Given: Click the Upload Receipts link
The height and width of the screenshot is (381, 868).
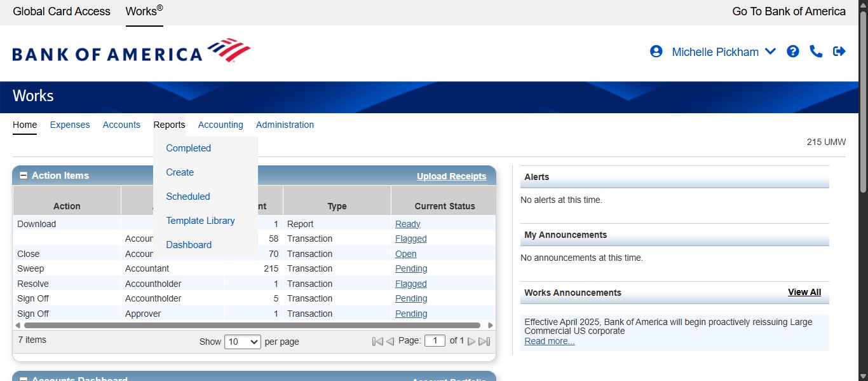Looking at the screenshot, I should (451, 176).
